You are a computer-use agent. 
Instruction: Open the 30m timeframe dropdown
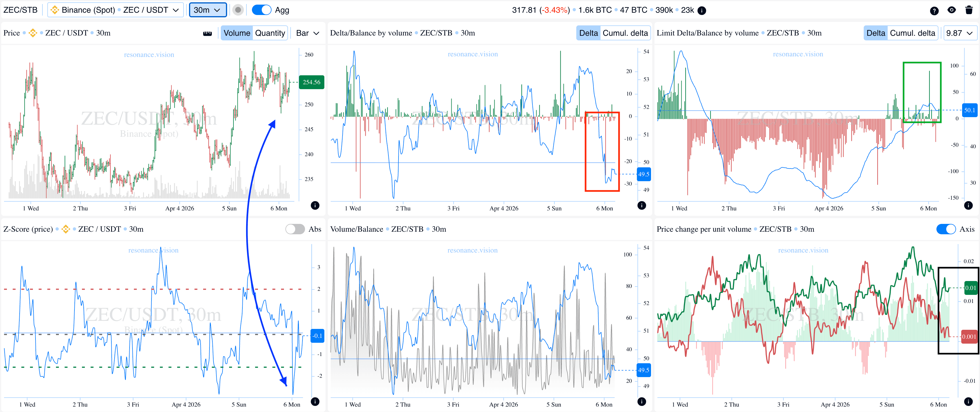coord(208,10)
